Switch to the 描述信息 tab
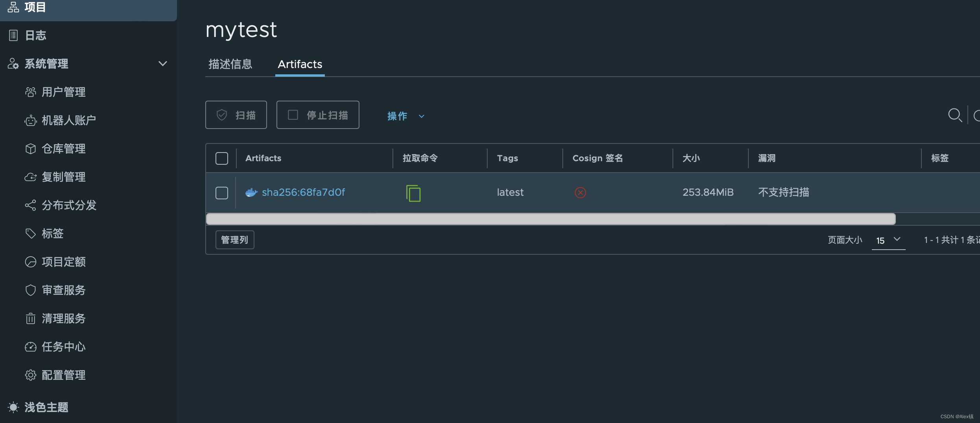This screenshot has width=980, height=423. click(x=230, y=64)
